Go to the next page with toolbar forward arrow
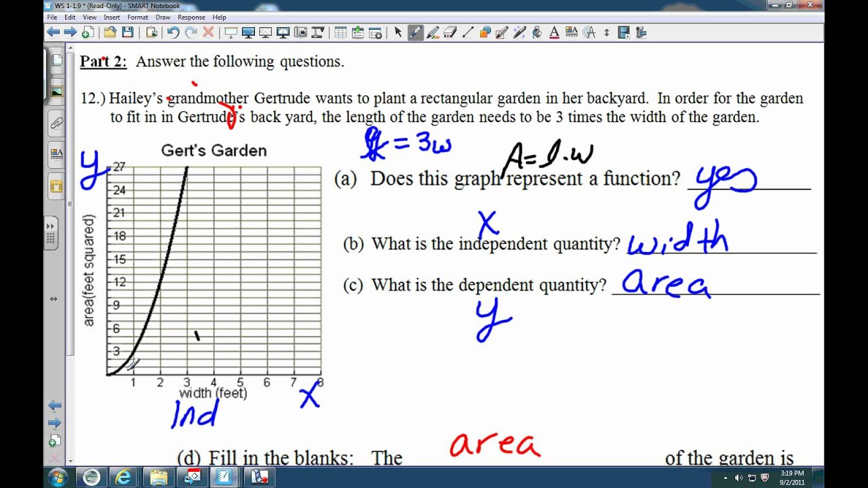The height and width of the screenshot is (488, 868). coord(70,32)
